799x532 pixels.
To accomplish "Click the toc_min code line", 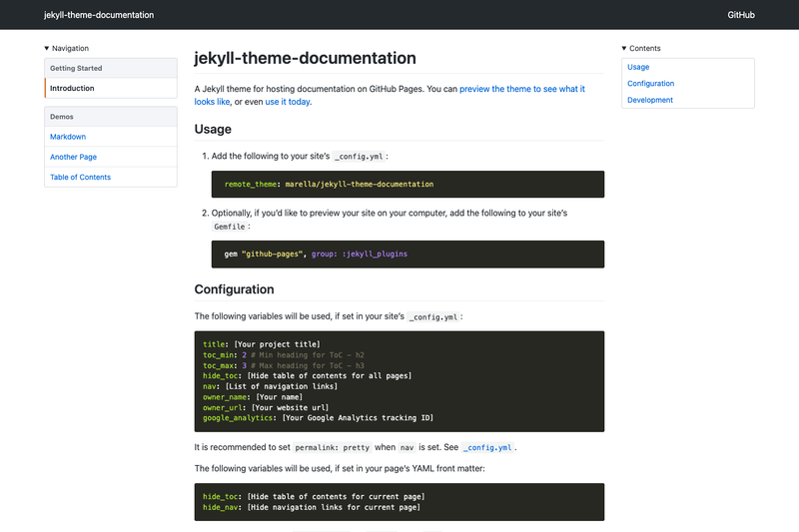I will click(284, 355).
